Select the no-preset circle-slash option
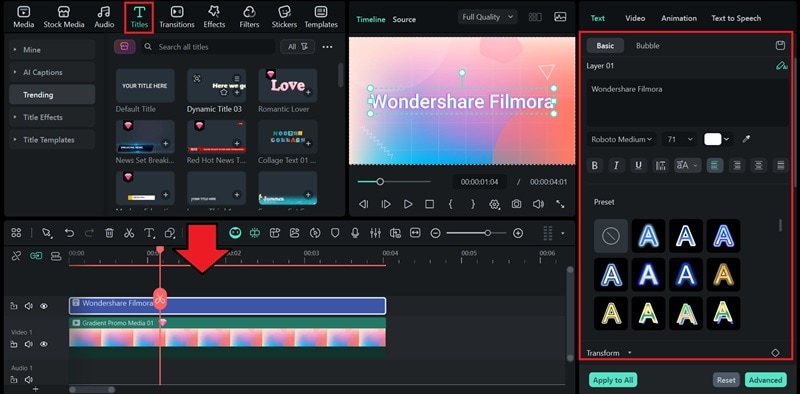The width and height of the screenshot is (800, 394). click(611, 236)
